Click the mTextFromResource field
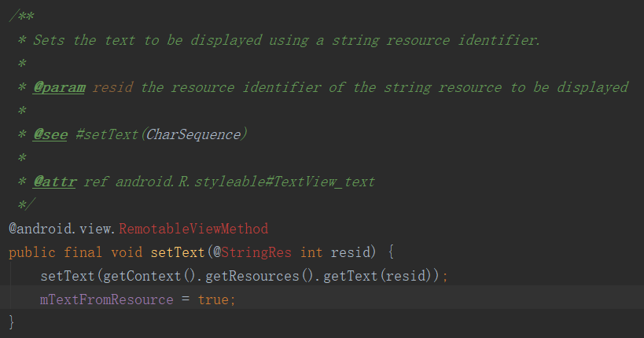Viewport: 644px width, 338px height. tap(107, 299)
